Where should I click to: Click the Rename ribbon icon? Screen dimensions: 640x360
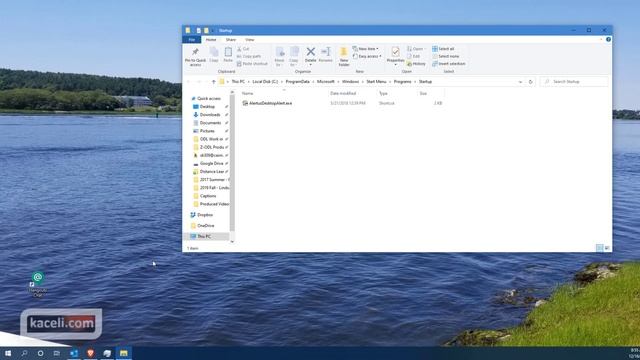[325, 55]
